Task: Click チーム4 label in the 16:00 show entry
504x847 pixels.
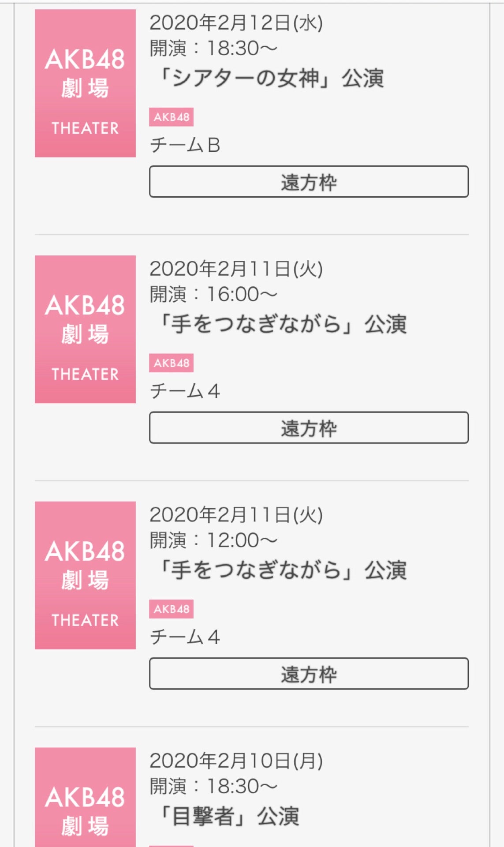Action: 185,391
